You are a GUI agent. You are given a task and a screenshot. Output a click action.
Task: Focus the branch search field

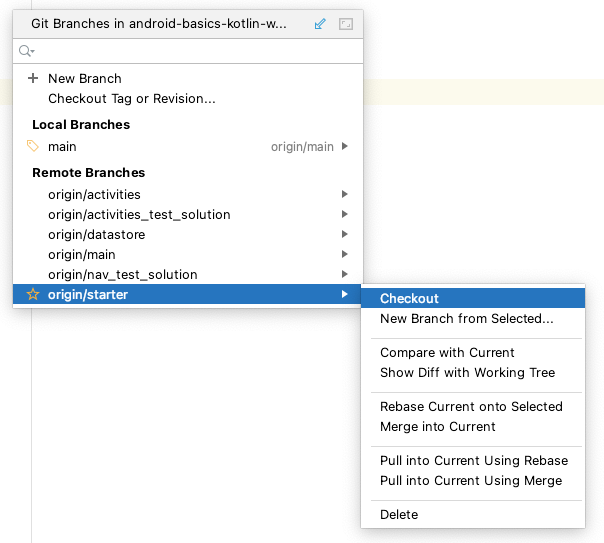(x=190, y=50)
